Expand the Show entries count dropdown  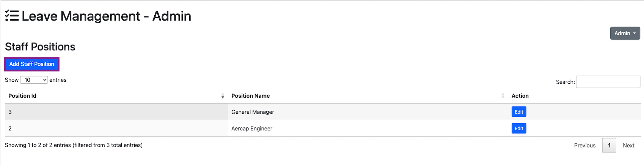pos(34,80)
